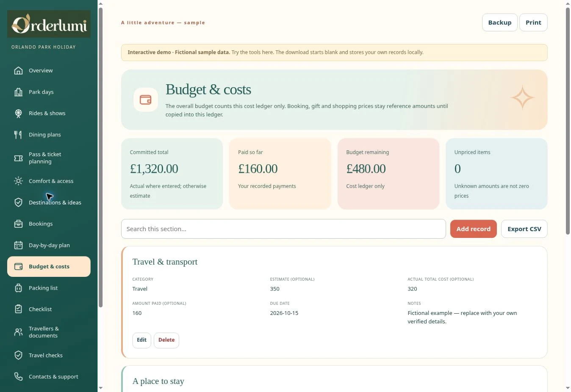Click the Day-by-day plan calendar icon

click(x=18, y=245)
